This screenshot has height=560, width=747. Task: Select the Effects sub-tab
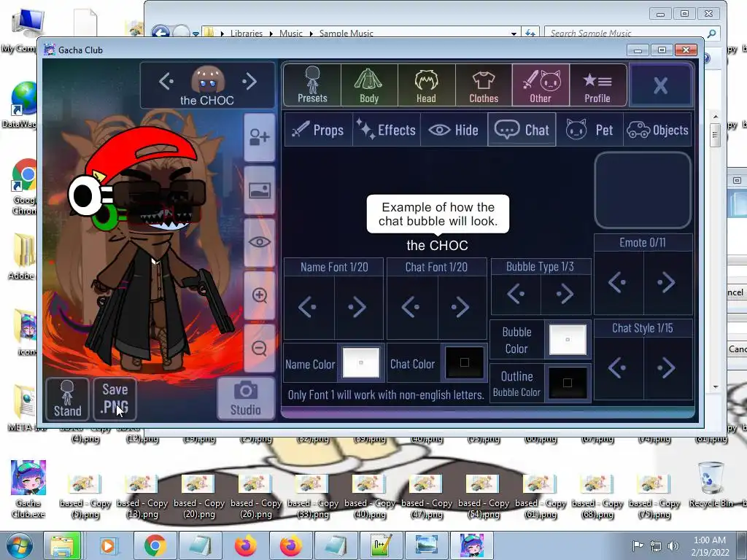[x=387, y=130]
